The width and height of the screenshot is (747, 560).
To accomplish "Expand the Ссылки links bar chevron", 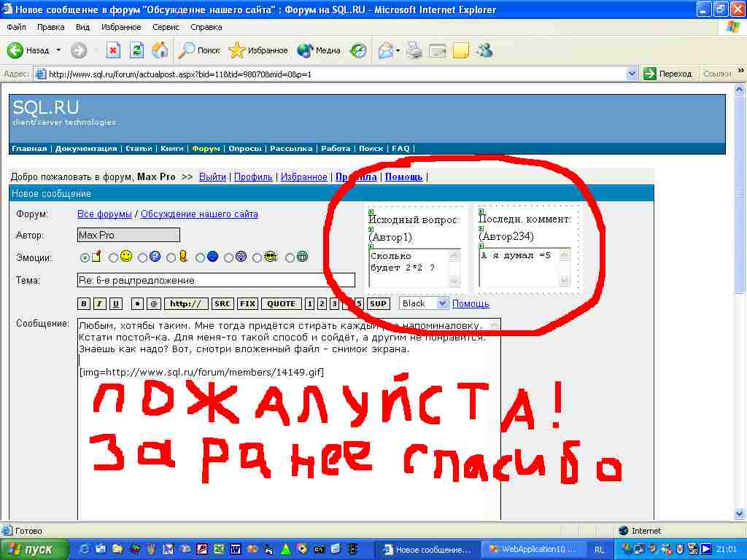I will [741, 71].
